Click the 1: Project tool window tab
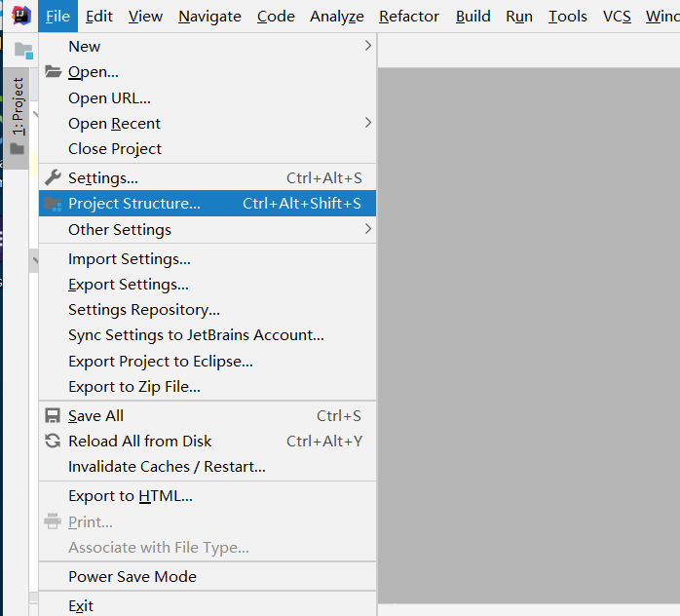The image size is (680, 616). click(18, 118)
